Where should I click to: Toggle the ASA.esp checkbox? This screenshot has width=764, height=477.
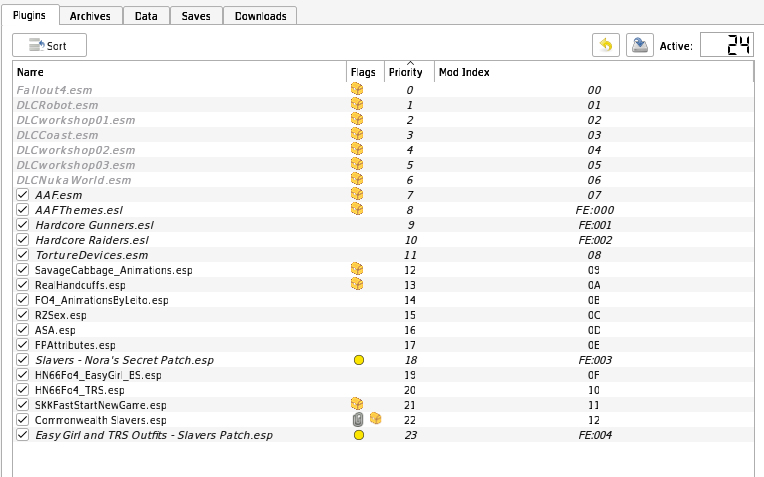pos(22,330)
